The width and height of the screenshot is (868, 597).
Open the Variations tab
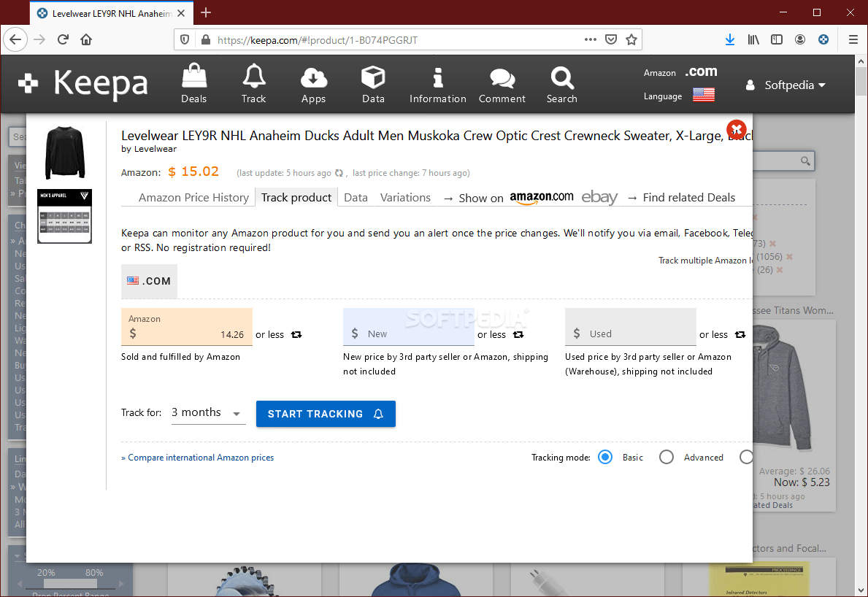(x=405, y=197)
